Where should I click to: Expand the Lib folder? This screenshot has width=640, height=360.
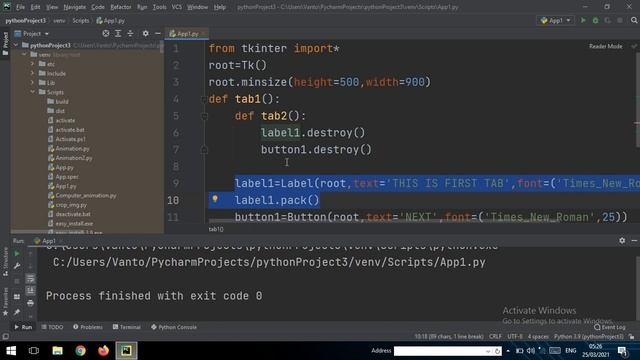[32, 83]
